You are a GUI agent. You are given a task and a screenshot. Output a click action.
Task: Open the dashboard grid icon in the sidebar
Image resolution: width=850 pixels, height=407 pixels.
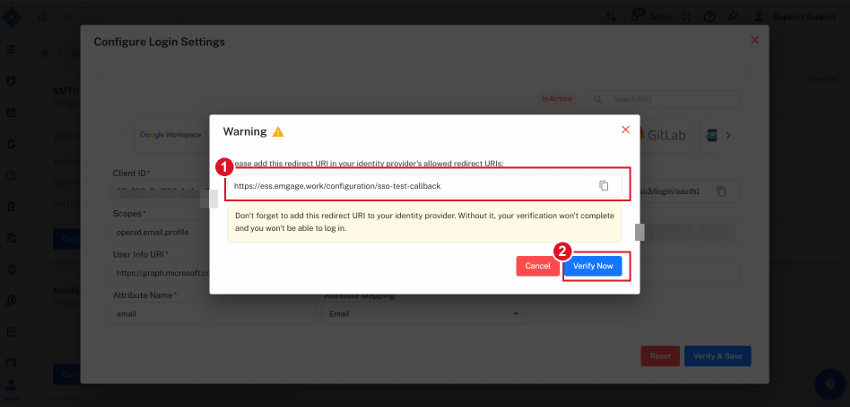11,49
